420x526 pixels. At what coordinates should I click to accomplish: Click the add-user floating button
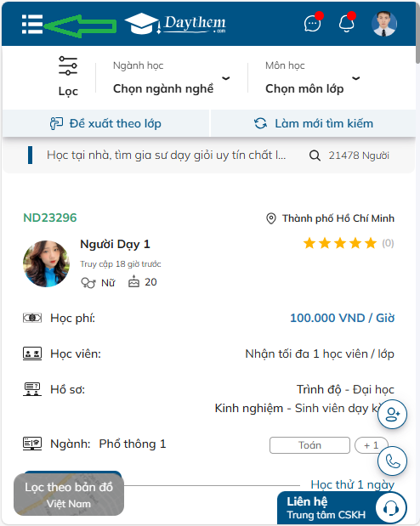(392, 415)
